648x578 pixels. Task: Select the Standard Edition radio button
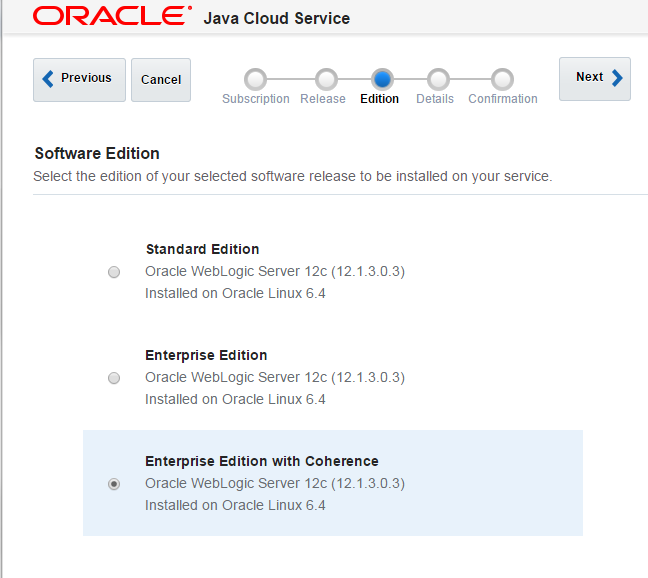[114, 272]
